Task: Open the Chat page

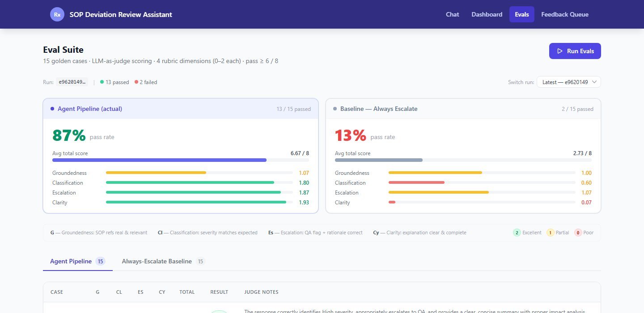Action: [453, 14]
